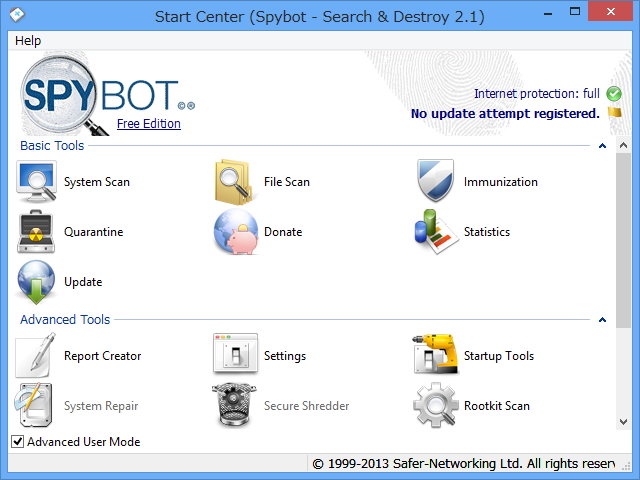Open the Statistics label
640x480 pixels.
tap(487, 232)
